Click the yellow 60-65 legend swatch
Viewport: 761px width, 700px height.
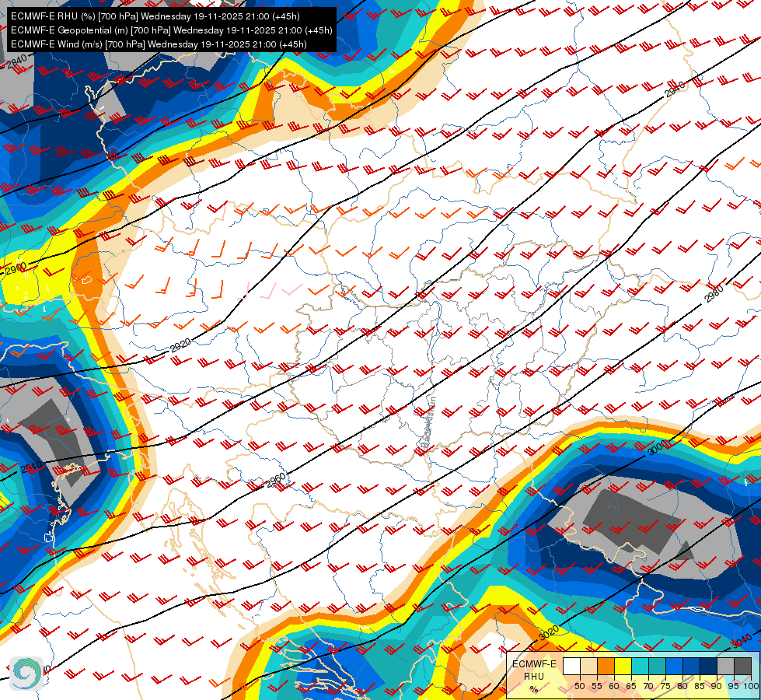(x=623, y=666)
